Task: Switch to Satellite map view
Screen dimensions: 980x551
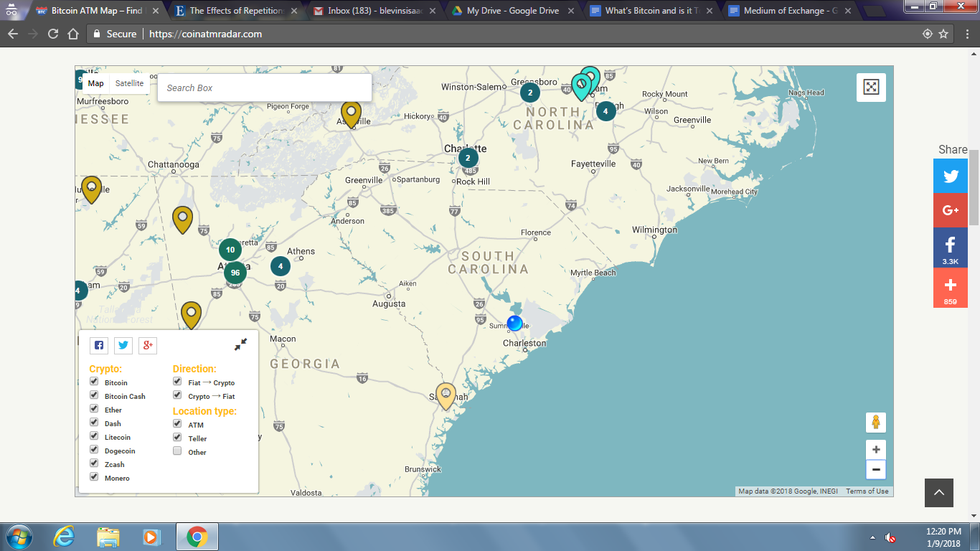Action: tap(129, 84)
